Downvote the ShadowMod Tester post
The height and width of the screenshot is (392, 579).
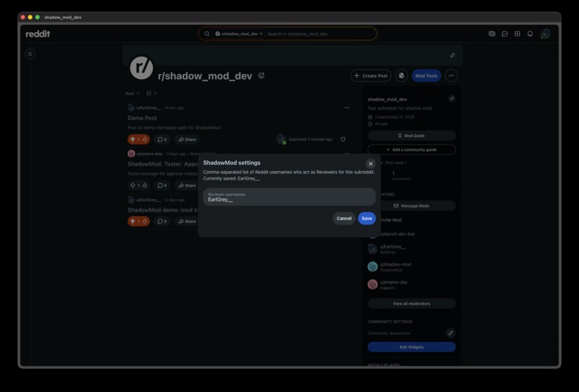[145, 185]
